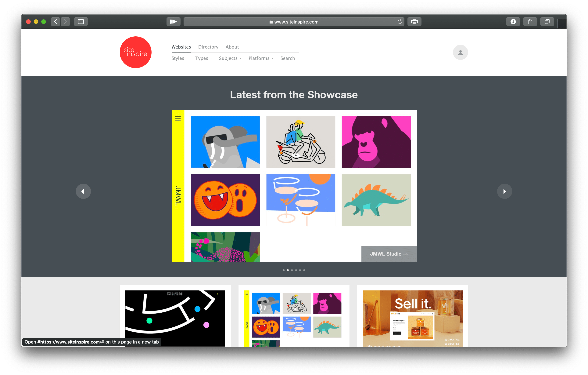Image resolution: width=588 pixels, height=375 pixels.
Task: Select the sixth carousel pagination dot
Action: (304, 270)
